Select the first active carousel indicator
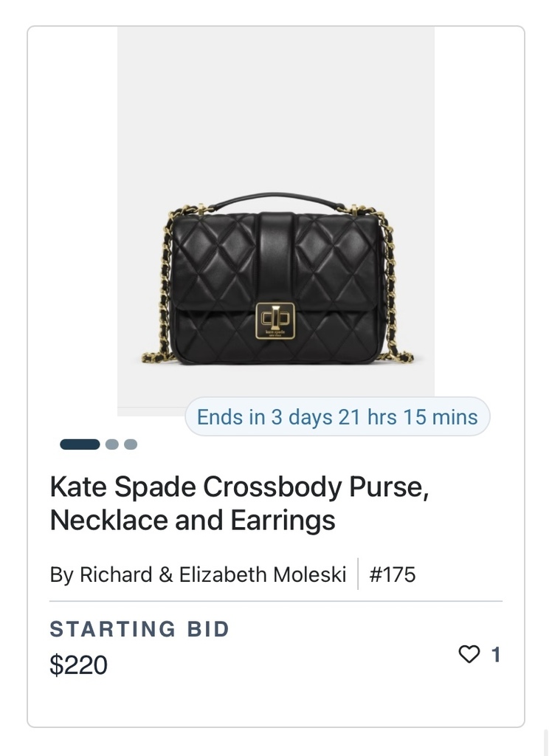Image resolution: width=552 pixels, height=756 pixels. [80, 444]
